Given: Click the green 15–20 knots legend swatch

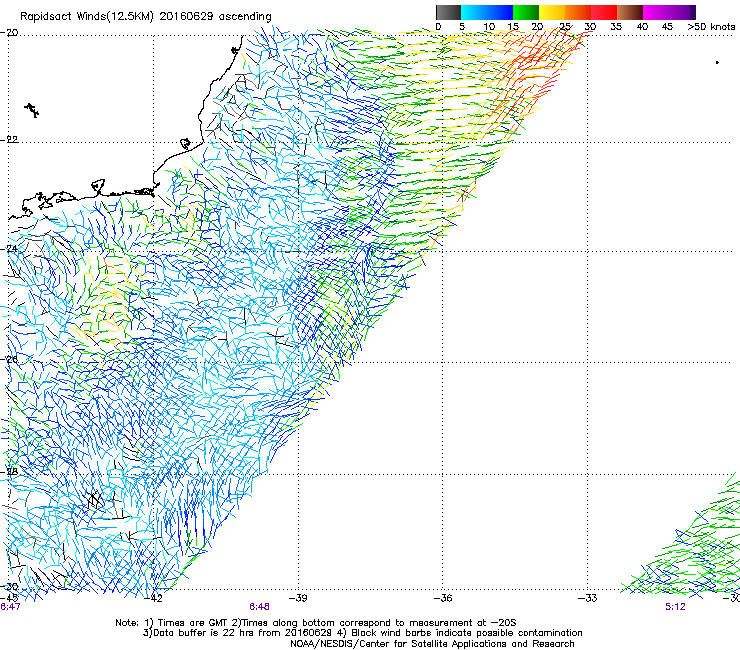Looking at the screenshot, I should (x=526, y=12).
